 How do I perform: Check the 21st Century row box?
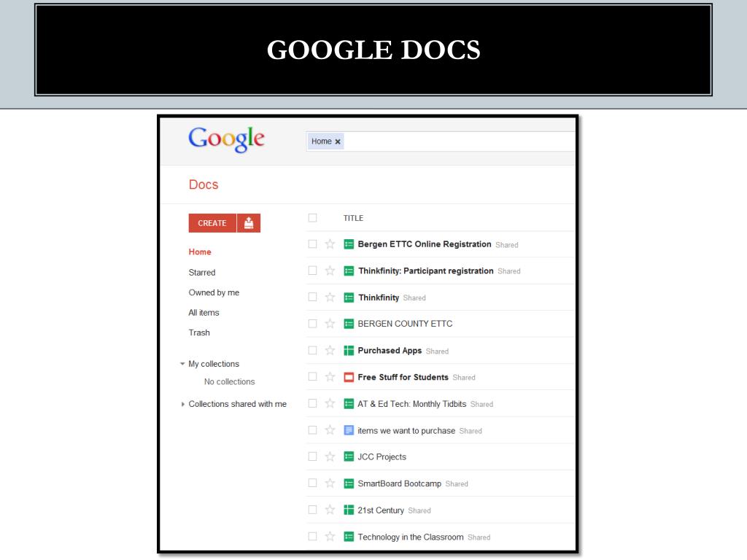(312, 510)
